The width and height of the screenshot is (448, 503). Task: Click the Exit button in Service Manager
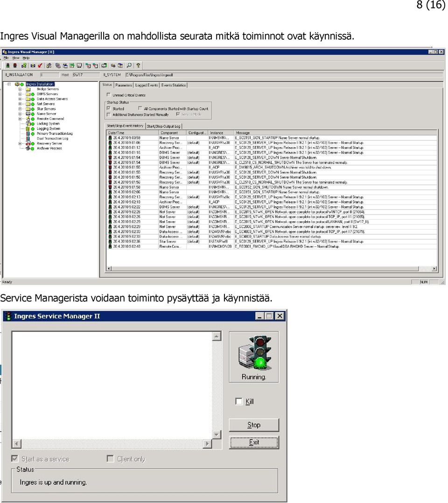[254, 442]
